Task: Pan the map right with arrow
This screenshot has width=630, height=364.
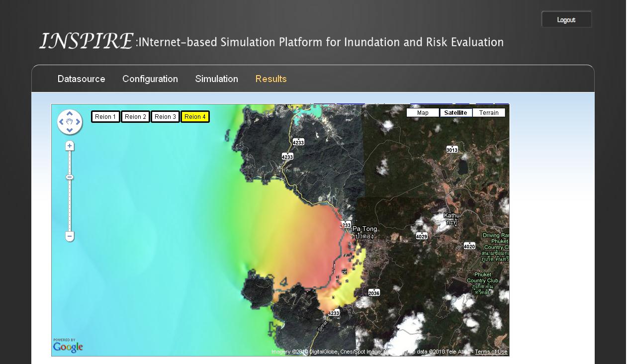Action: click(x=78, y=122)
